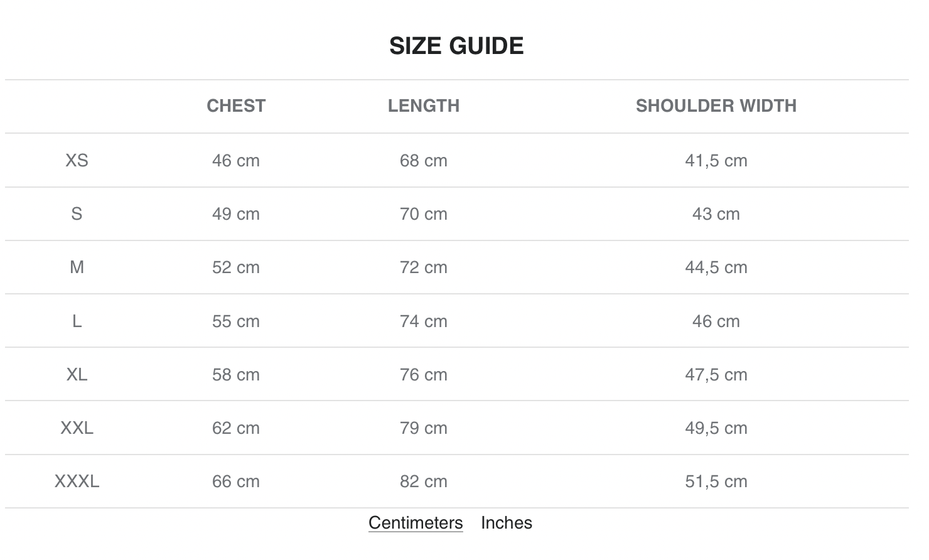This screenshot has width=929, height=560.
Task: Select the XXL size row label
Action: coord(77,428)
